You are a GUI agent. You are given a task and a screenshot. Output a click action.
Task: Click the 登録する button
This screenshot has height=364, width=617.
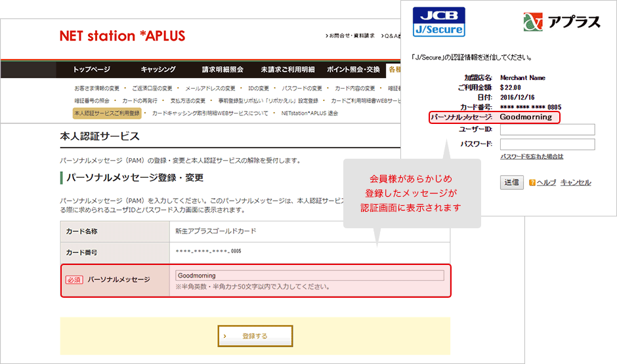pos(255,336)
